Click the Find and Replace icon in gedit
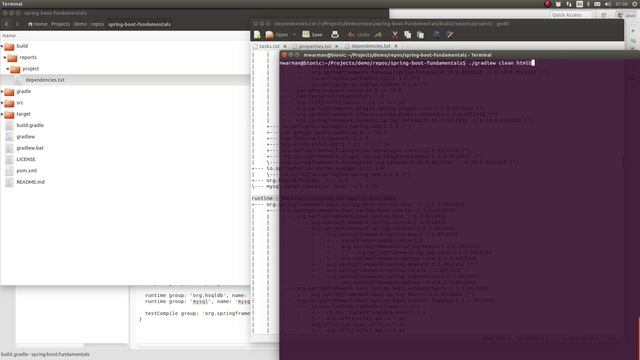The image size is (640, 360). click(x=450, y=35)
